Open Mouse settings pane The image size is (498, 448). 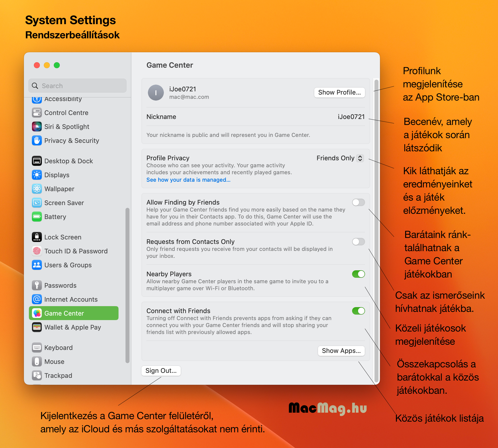click(x=74, y=362)
